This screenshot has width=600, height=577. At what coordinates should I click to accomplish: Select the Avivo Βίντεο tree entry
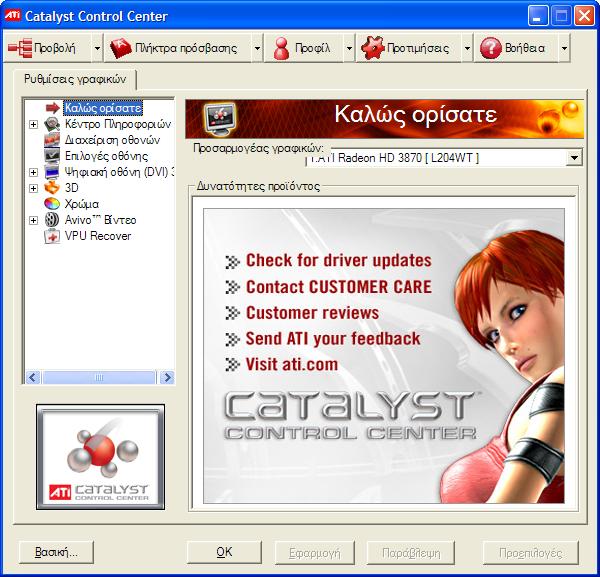coord(100,220)
